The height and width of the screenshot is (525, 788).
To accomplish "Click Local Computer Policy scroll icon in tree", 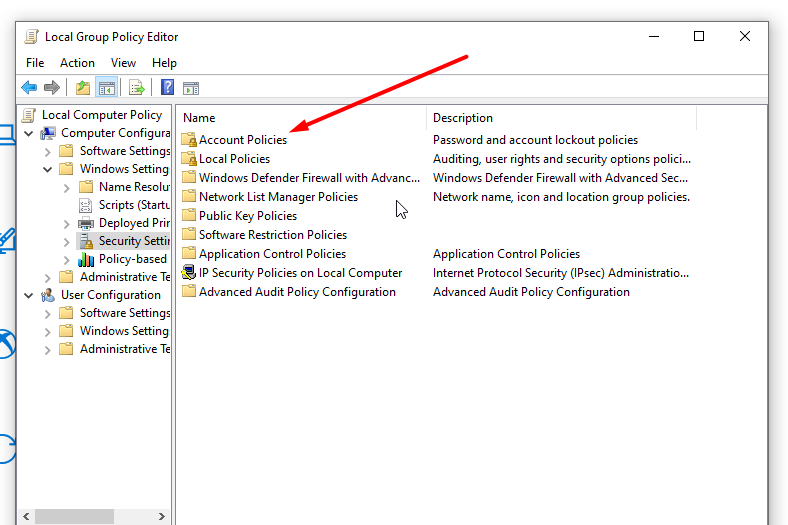I will [30, 115].
